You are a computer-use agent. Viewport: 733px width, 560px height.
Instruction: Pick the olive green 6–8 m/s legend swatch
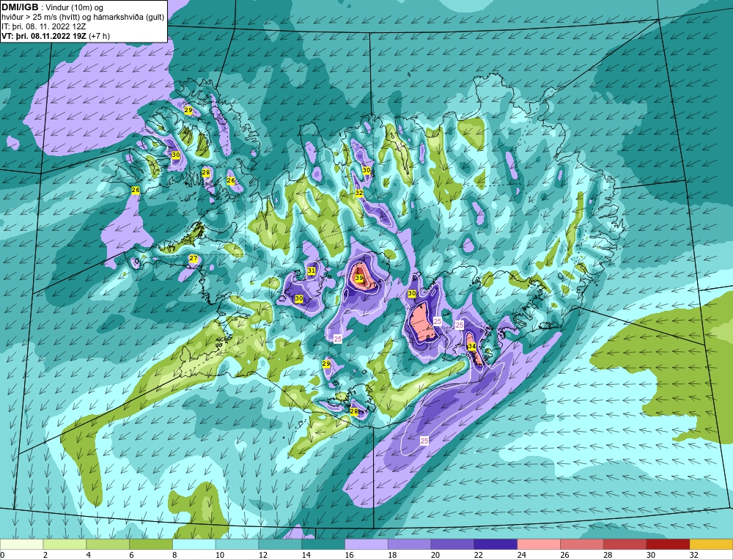151,544
